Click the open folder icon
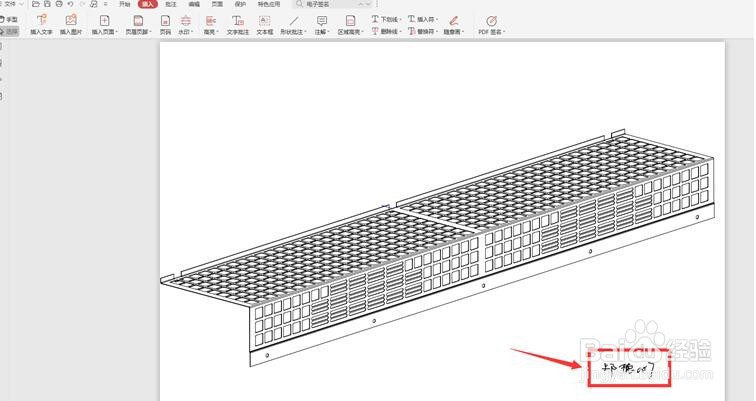Viewport: 756px width, 401px height. (36, 4)
